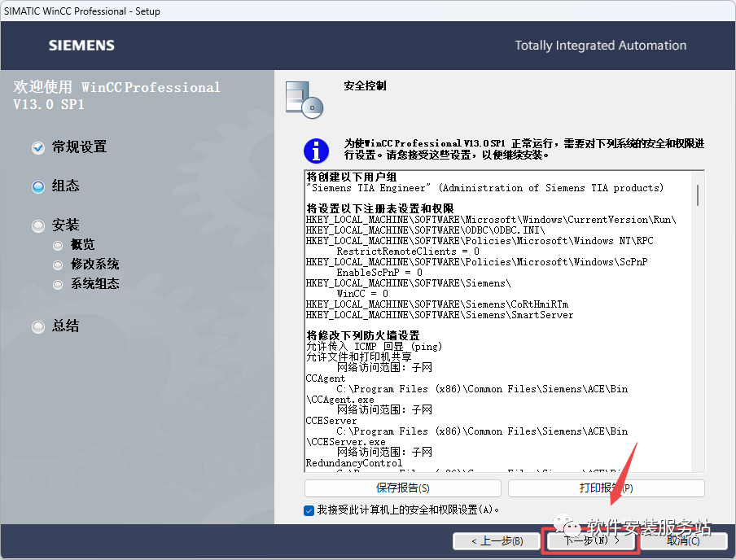Click the blue information icon
This screenshot has height=560, width=736.
(x=316, y=151)
